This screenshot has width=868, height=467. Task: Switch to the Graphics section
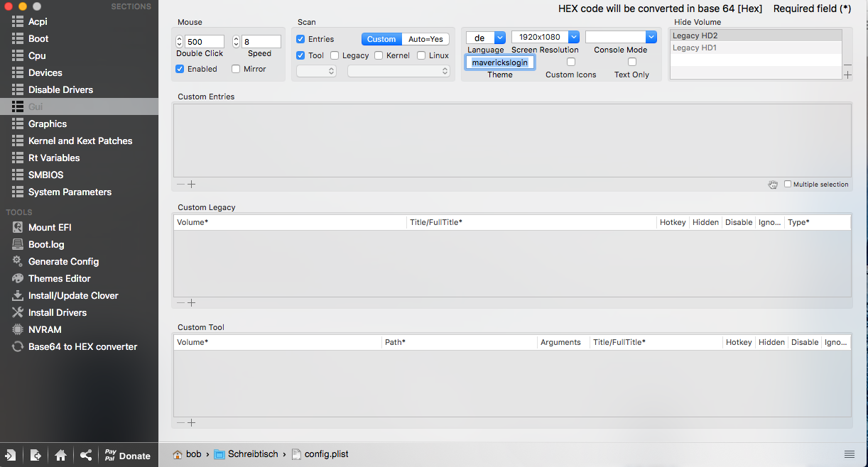click(48, 123)
